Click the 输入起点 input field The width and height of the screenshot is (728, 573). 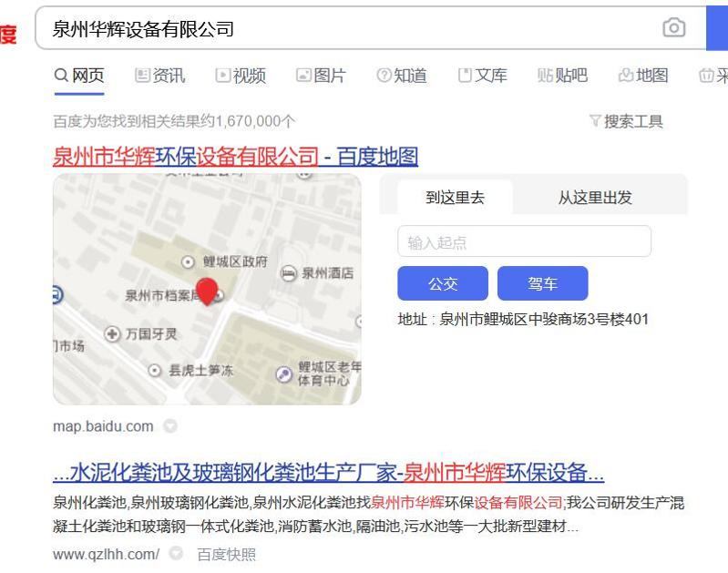(524, 241)
